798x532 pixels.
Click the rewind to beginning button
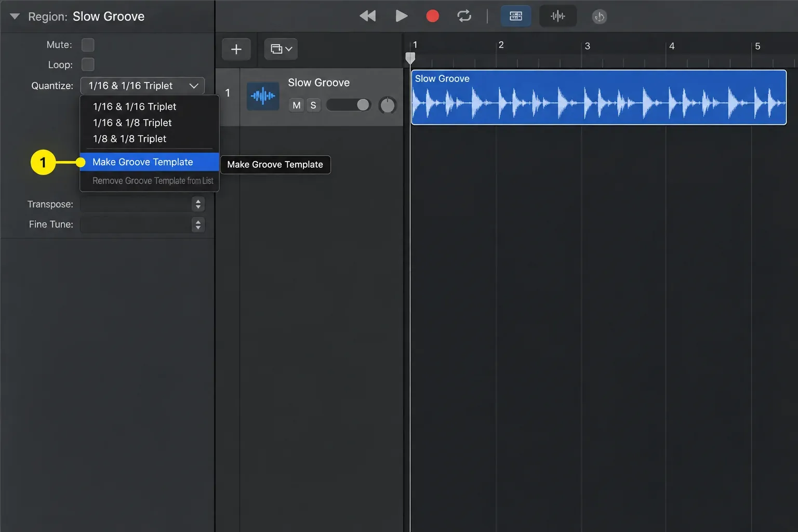368,16
